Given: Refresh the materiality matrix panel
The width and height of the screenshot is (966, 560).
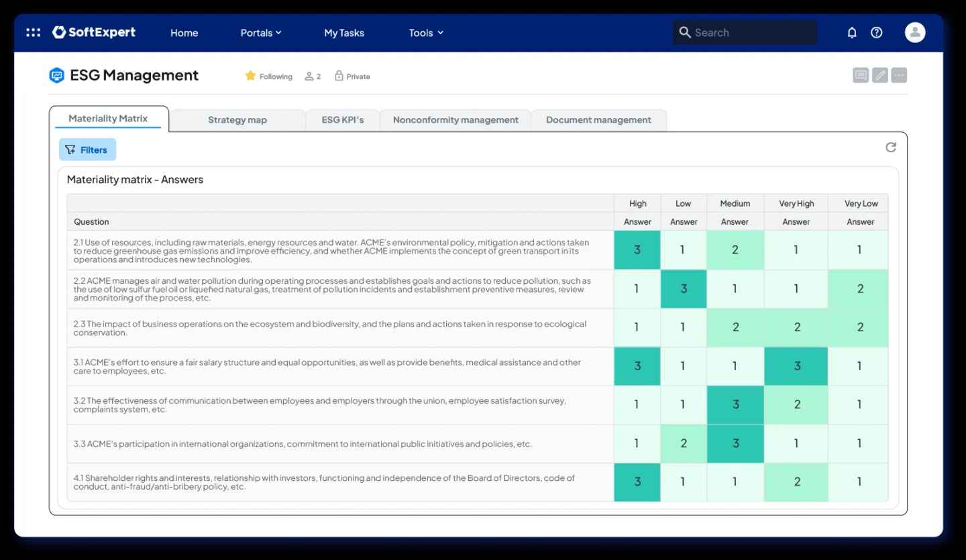Looking at the screenshot, I should tap(890, 148).
